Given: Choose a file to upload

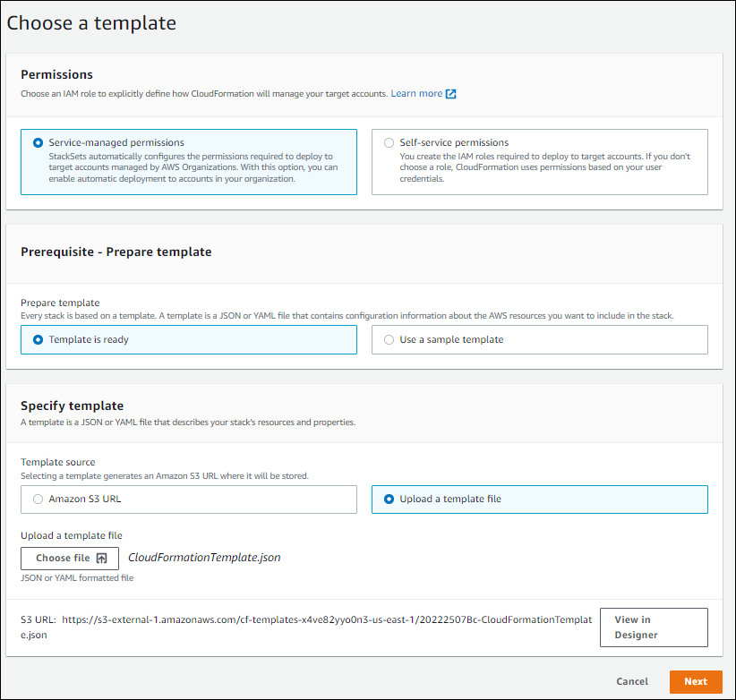Looking at the screenshot, I should pos(69,558).
